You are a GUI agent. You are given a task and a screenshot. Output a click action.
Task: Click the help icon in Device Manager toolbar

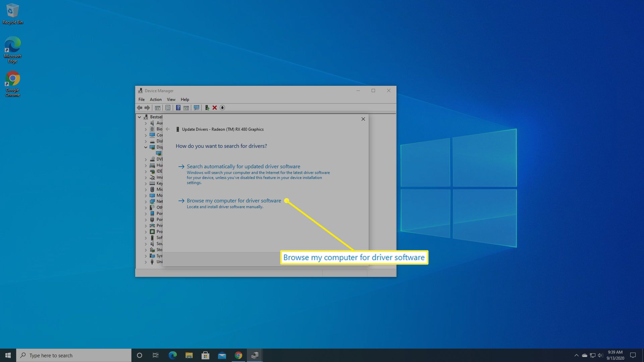pos(177,107)
